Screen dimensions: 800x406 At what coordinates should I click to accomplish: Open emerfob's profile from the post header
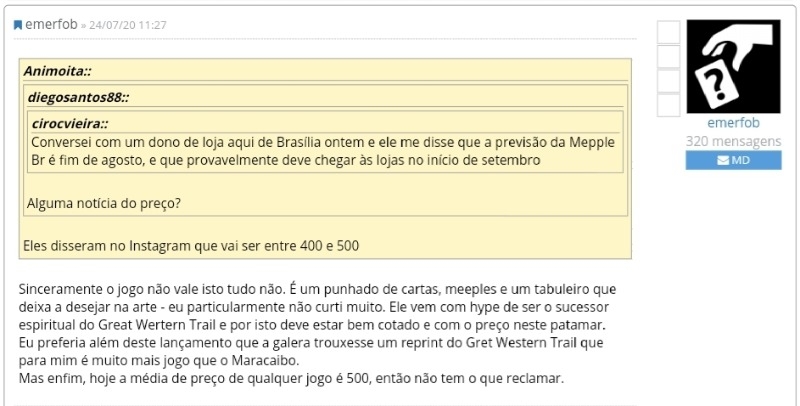(x=54, y=24)
